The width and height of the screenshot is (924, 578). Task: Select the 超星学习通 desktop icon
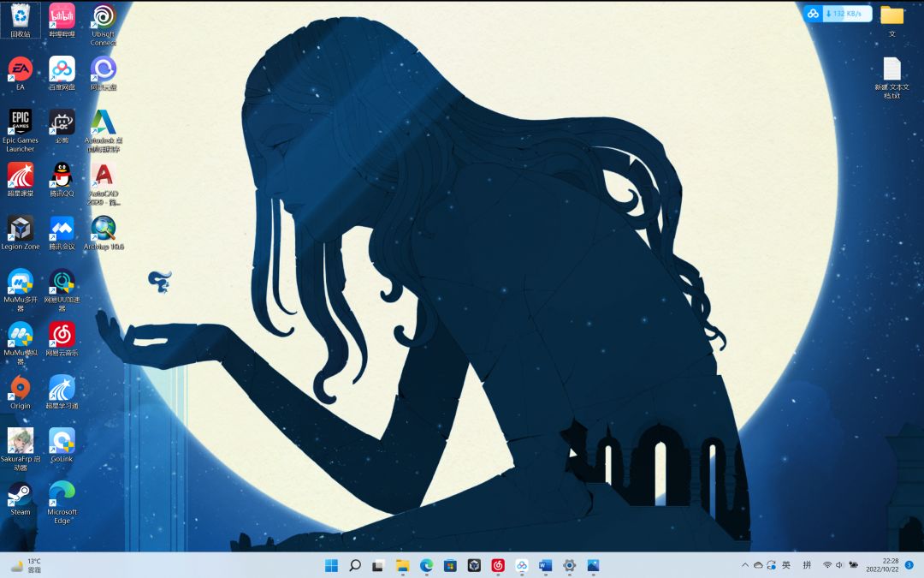(62, 391)
